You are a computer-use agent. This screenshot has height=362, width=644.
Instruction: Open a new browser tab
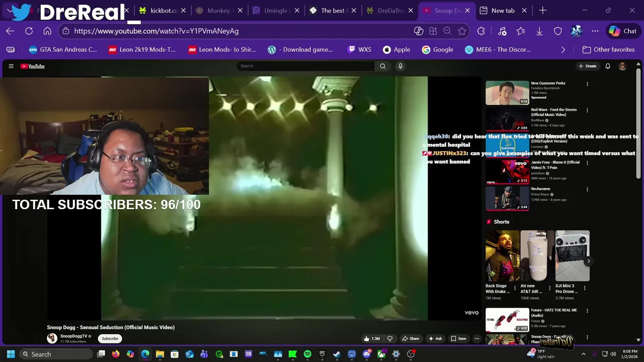542,10
